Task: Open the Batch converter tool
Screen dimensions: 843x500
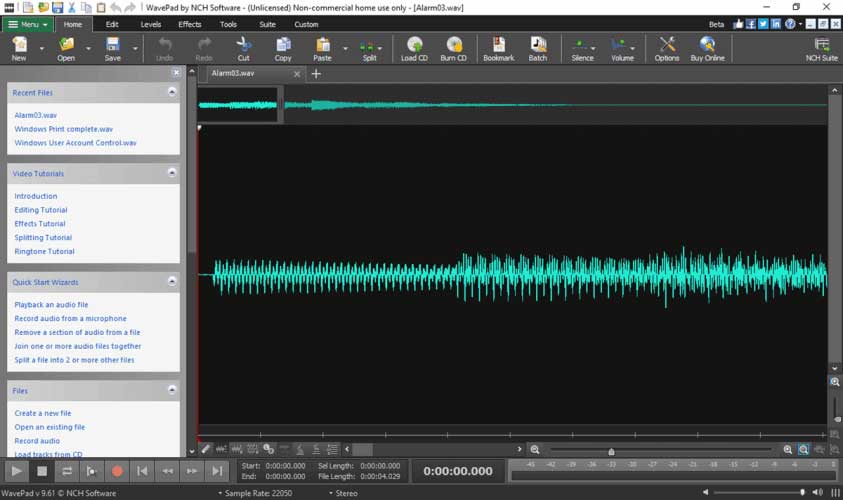Action: (x=538, y=48)
